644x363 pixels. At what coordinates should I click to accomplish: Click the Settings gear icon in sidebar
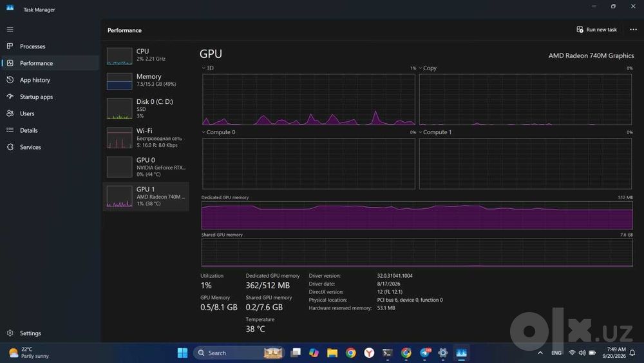click(x=10, y=333)
